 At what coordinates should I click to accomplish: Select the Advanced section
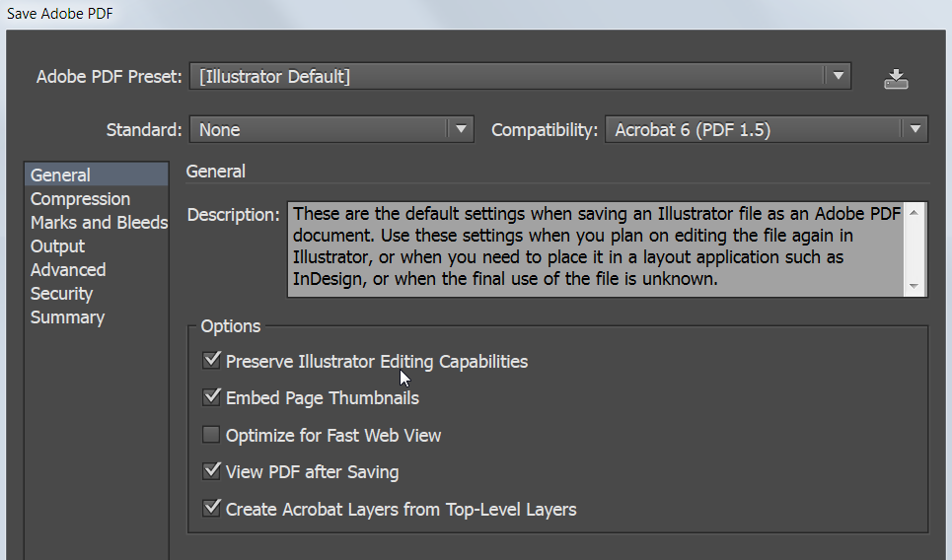pos(68,270)
